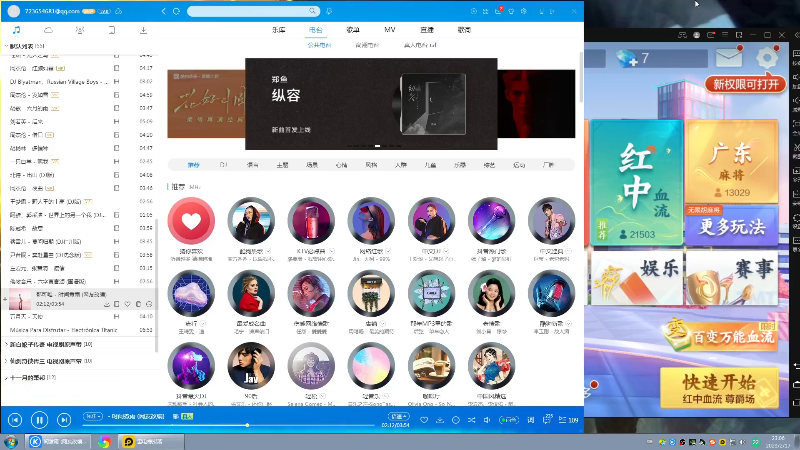Open the mail envelope in mahjong game
Screen dimensions: 800x450
[729, 57]
